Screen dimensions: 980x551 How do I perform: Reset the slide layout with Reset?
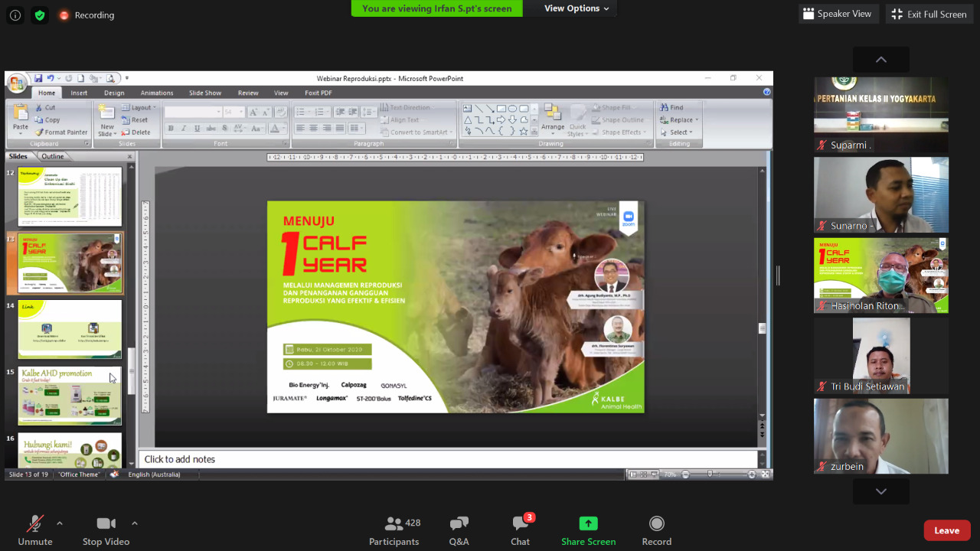pyautogui.click(x=135, y=120)
